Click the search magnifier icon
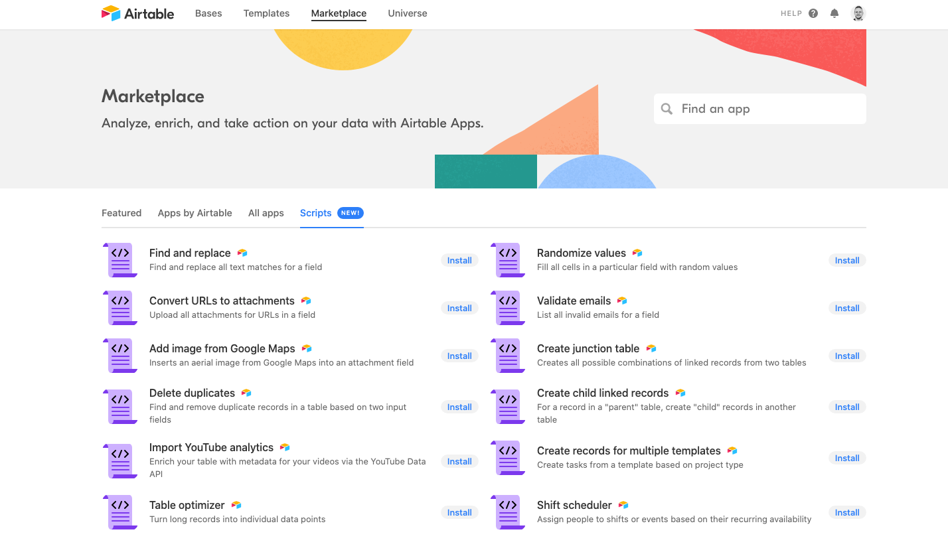Image resolution: width=948 pixels, height=560 pixels. (x=667, y=109)
